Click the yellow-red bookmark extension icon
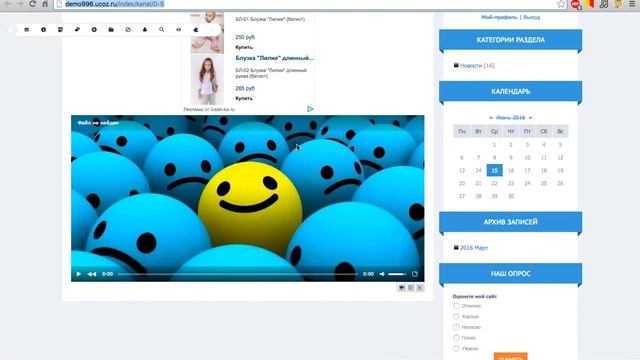Screen dimensions: 640x360 590,4
